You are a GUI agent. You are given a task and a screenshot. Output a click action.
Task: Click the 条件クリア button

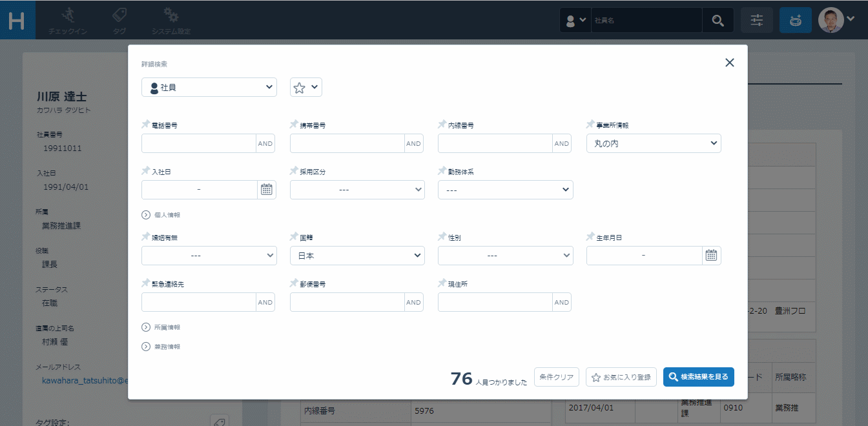point(556,377)
